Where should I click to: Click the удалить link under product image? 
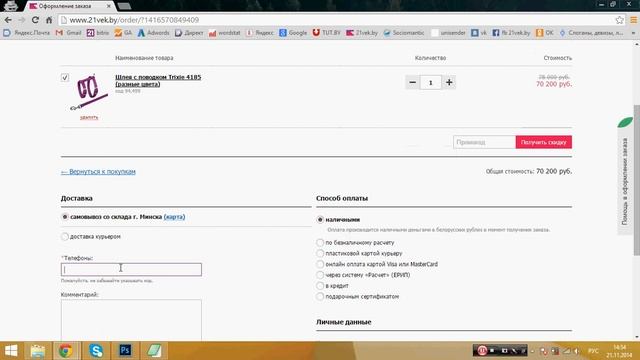pyautogui.click(x=89, y=117)
